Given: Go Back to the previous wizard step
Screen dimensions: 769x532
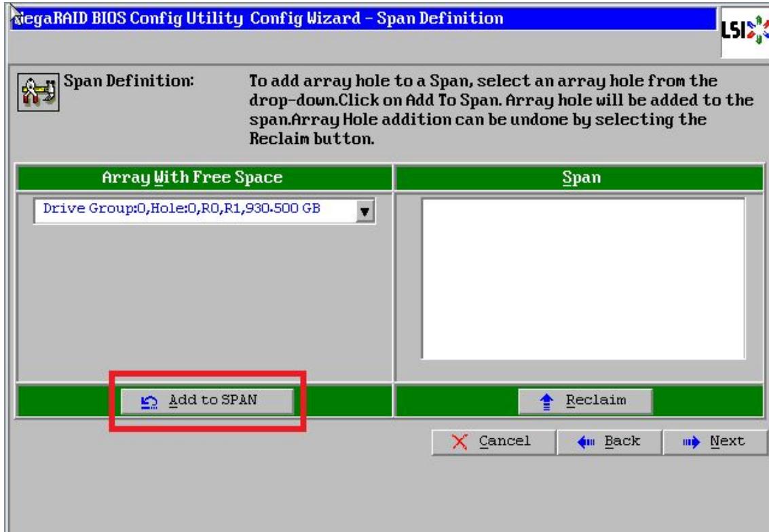Looking at the screenshot, I should tap(609, 442).
